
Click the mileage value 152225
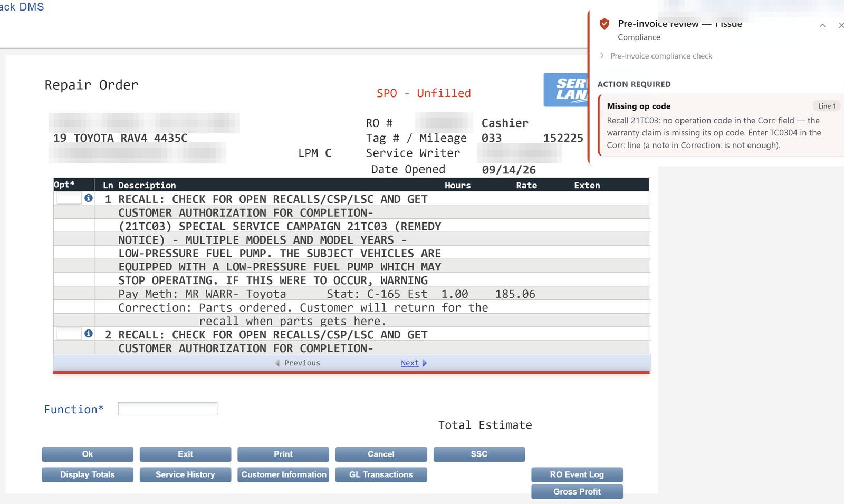[563, 138]
